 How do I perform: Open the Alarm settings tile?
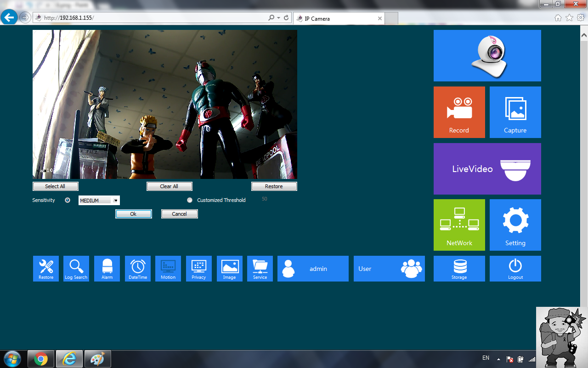[107, 269]
